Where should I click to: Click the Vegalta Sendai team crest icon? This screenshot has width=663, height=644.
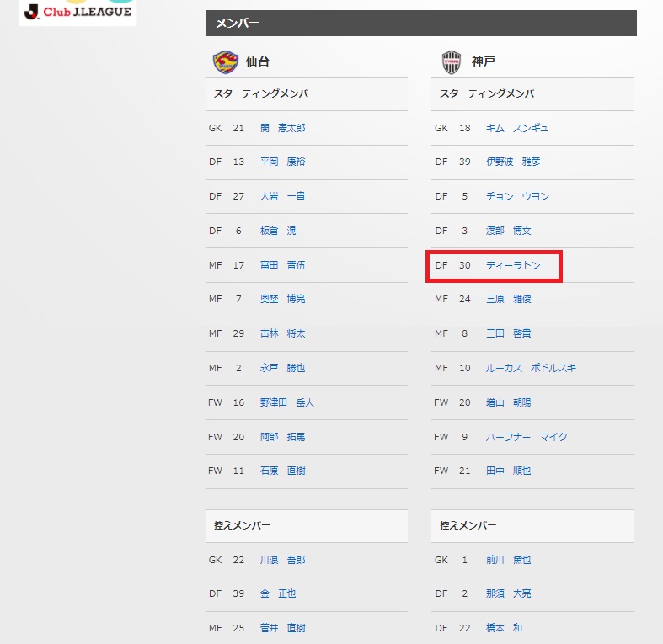pos(226,61)
